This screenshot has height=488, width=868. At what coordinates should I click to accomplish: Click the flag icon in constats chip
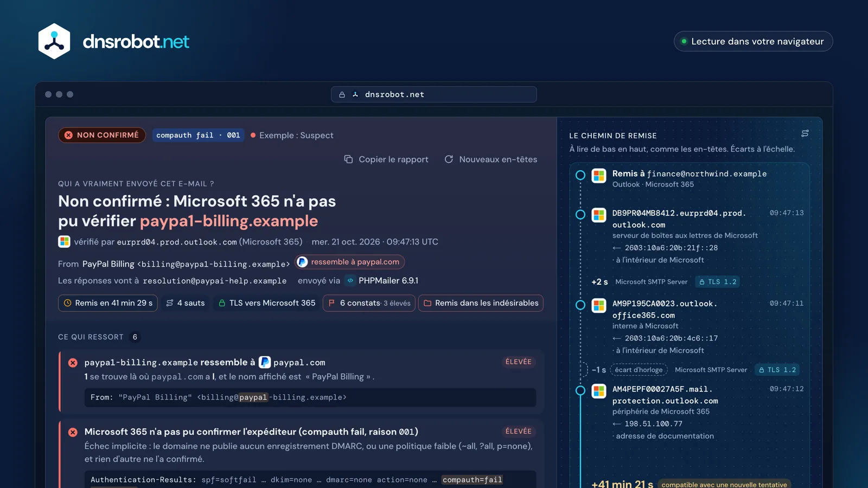[x=331, y=303]
